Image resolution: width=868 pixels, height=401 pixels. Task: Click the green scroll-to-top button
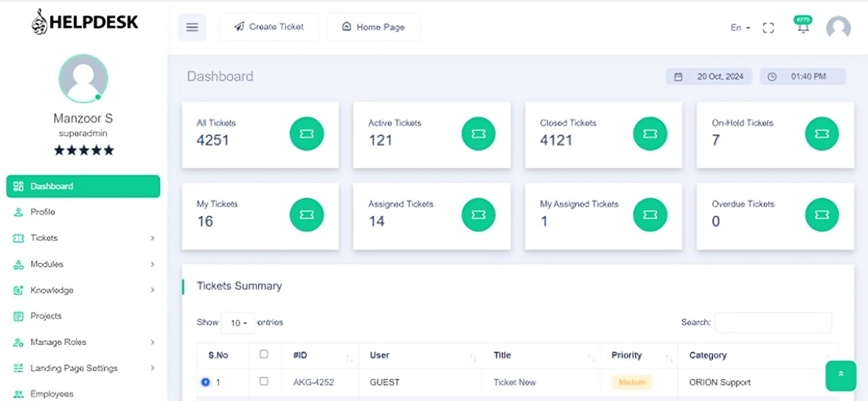840,376
